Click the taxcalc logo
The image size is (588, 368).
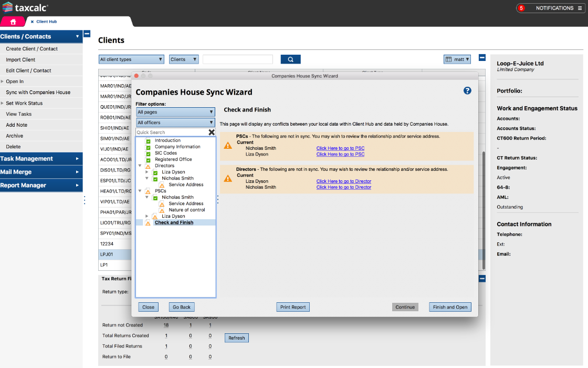click(25, 7)
